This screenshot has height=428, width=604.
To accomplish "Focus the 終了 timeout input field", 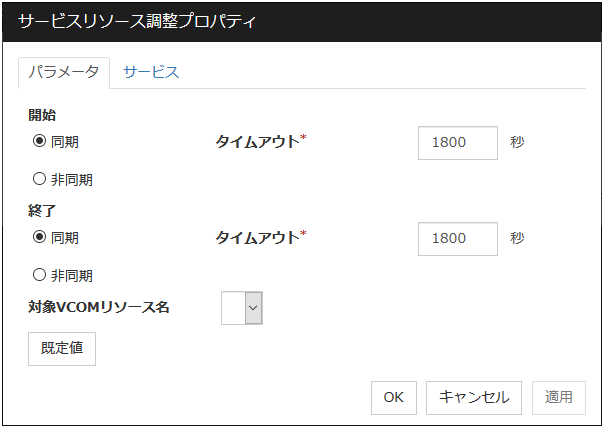I will (x=457, y=238).
